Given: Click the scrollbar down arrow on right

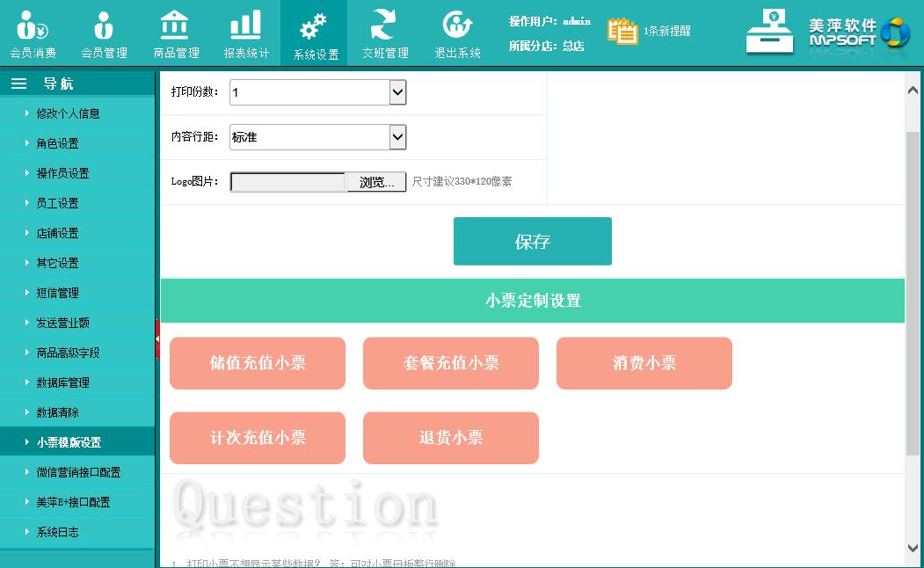Looking at the screenshot, I should (x=913, y=548).
